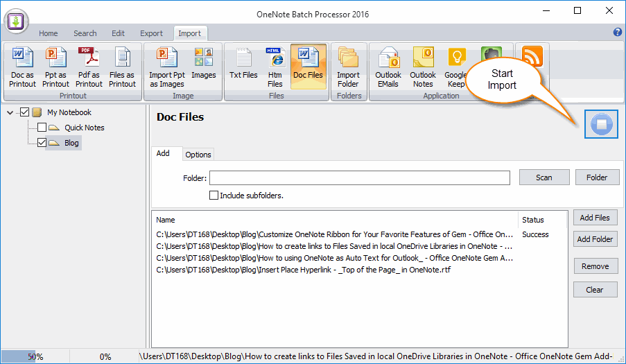Click the Name column header
The height and width of the screenshot is (364, 626).
(x=335, y=220)
